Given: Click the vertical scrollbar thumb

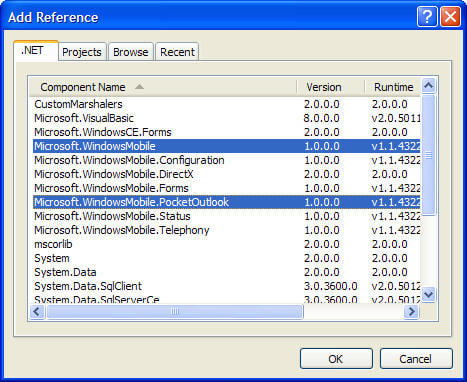Looking at the screenshot, I should tap(428, 155).
